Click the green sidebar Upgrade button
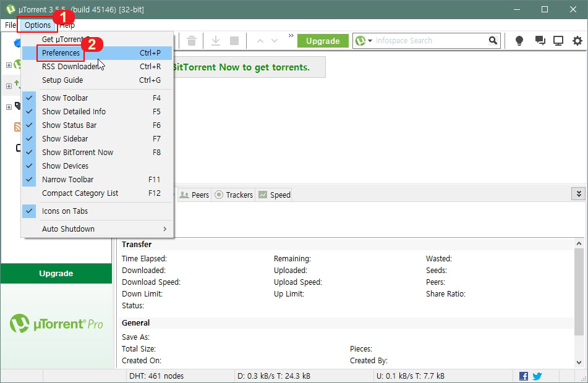 coord(56,273)
